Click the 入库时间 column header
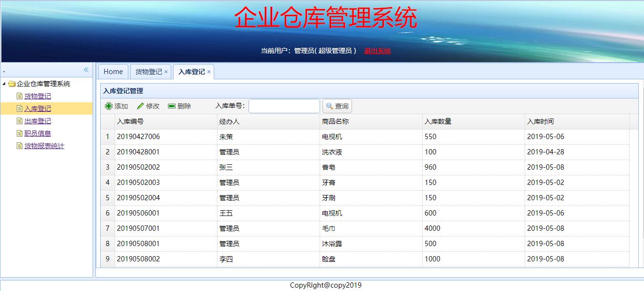 540,121
